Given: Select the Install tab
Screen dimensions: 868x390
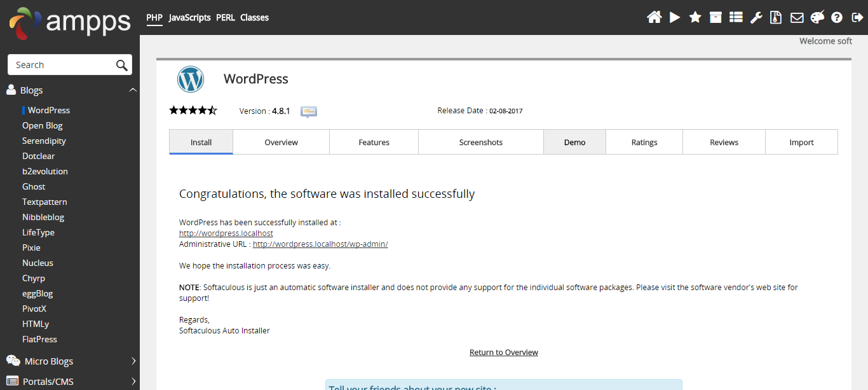Looking at the screenshot, I should pyautogui.click(x=201, y=142).
